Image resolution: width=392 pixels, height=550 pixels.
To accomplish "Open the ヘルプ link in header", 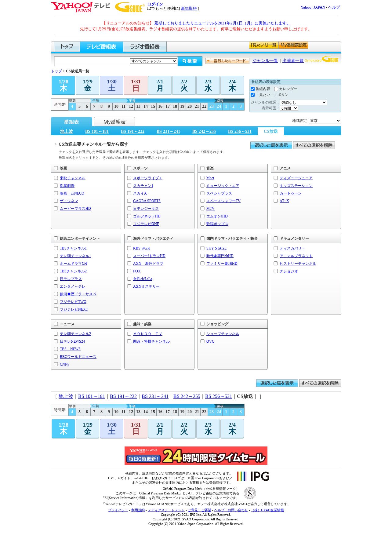I will pyautogui.click(x=334, y=7).
